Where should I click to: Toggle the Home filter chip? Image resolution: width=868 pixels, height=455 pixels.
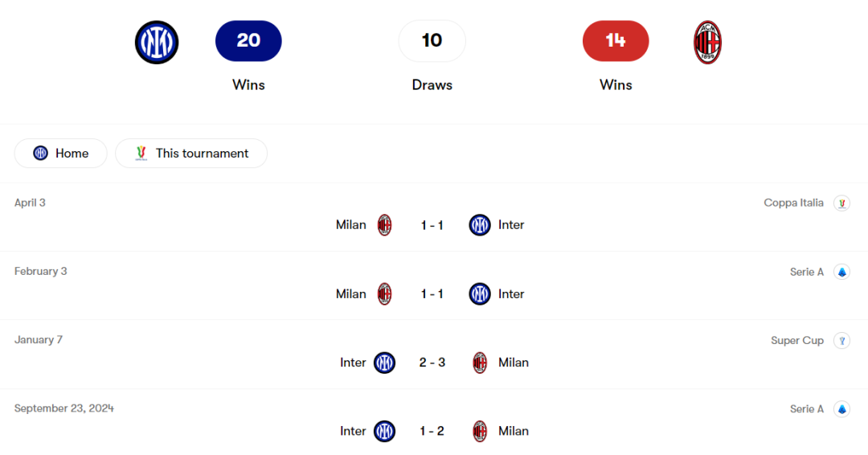[x=61, y=154]
